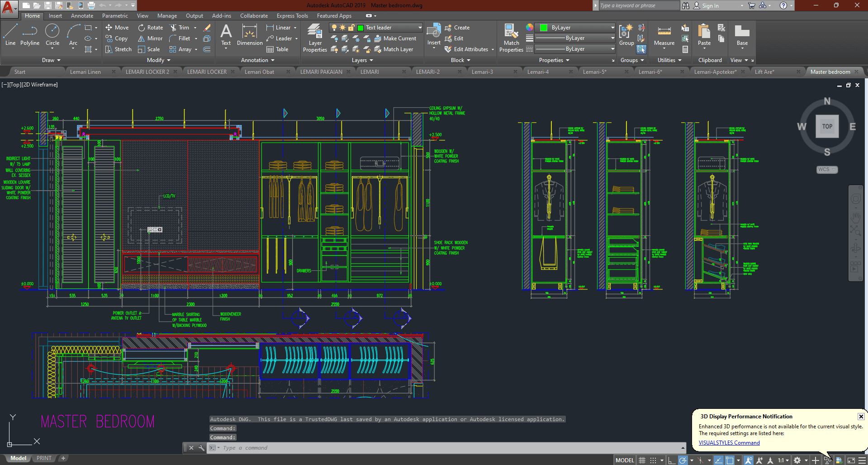
Task: Toggle polar tracking in status bar
Action: point(683,460)
